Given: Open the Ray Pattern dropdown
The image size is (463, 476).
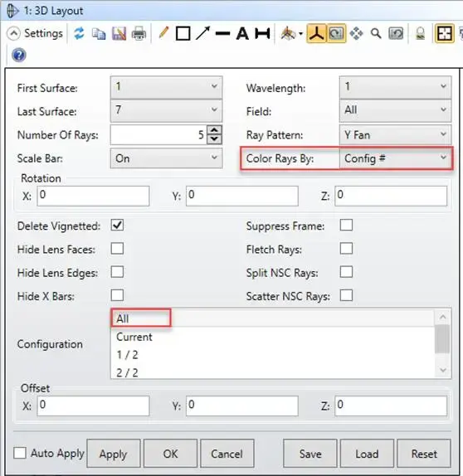Looking at the screenshot, I should 395,134.
